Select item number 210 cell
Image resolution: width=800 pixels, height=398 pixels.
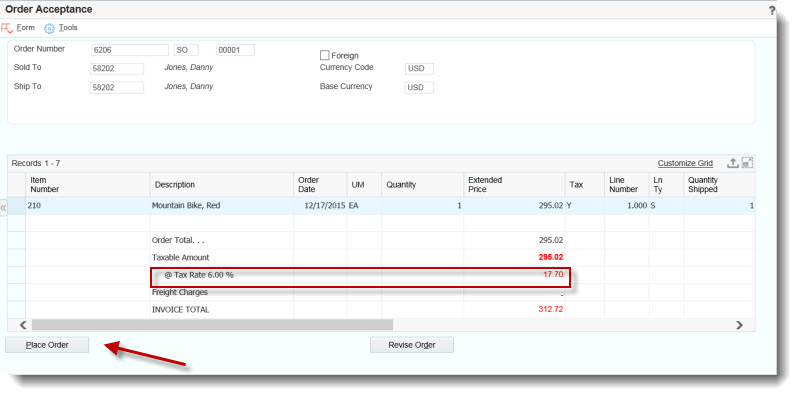click(x=88, y=206)
